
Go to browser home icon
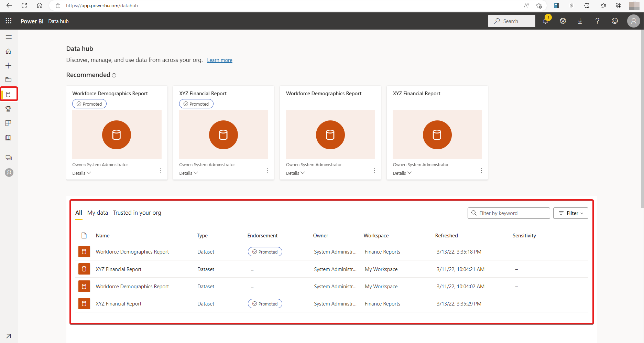[40, 6]
